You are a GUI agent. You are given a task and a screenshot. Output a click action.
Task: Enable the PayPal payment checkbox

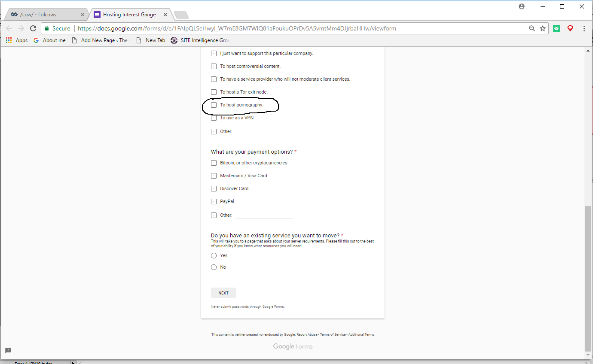click(214, 202)
